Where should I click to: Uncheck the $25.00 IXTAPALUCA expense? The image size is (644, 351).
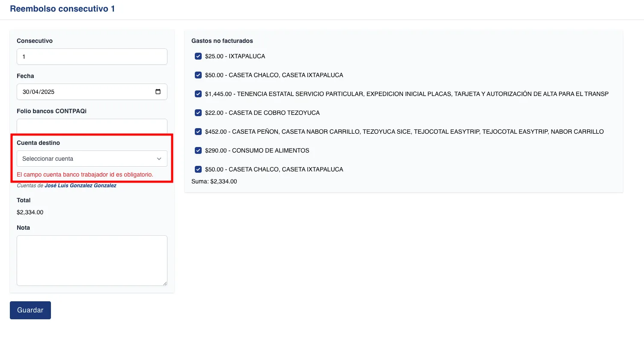[x=198, y=56]
